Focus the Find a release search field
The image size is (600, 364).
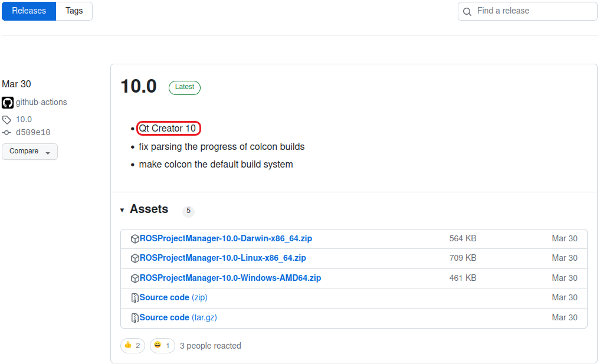(x=527, y=11)
